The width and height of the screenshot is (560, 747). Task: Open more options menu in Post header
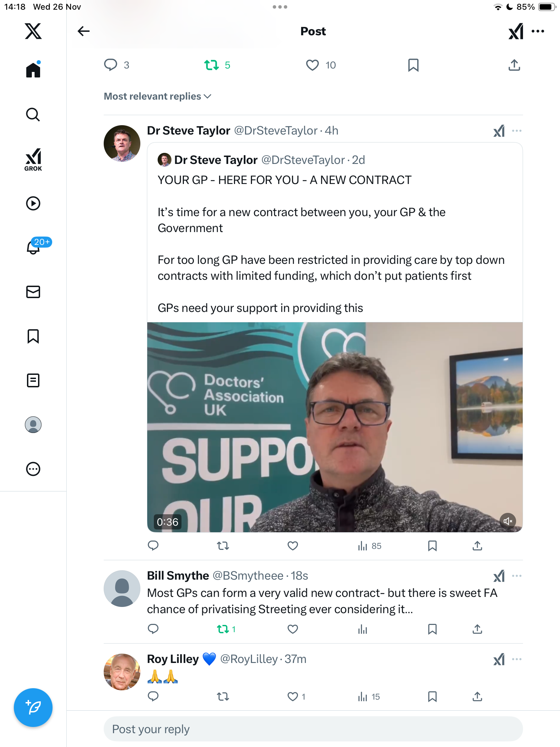(x=538, y=31)
